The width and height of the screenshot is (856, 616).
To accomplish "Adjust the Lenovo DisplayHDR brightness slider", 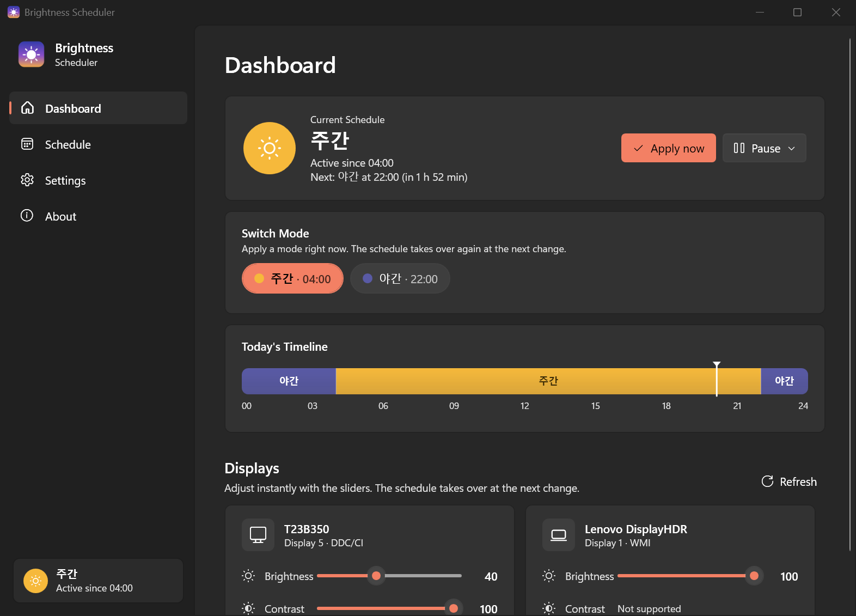I will (689, 576).
